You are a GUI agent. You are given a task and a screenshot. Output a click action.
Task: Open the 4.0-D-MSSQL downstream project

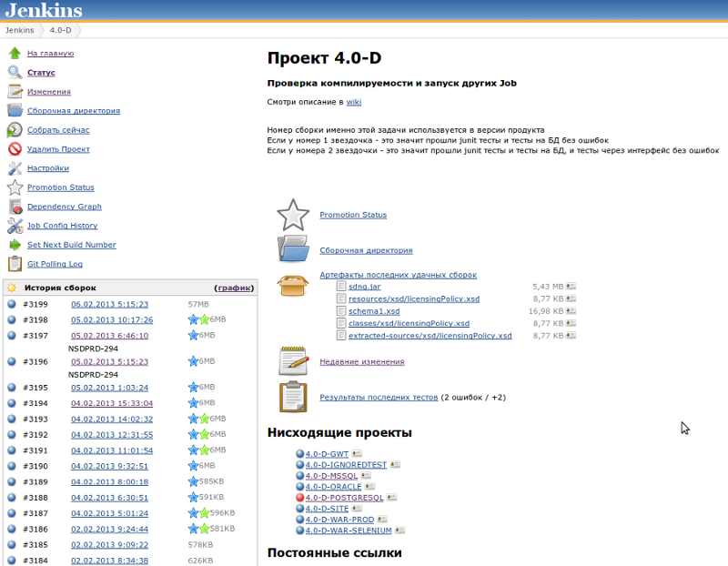331,476
